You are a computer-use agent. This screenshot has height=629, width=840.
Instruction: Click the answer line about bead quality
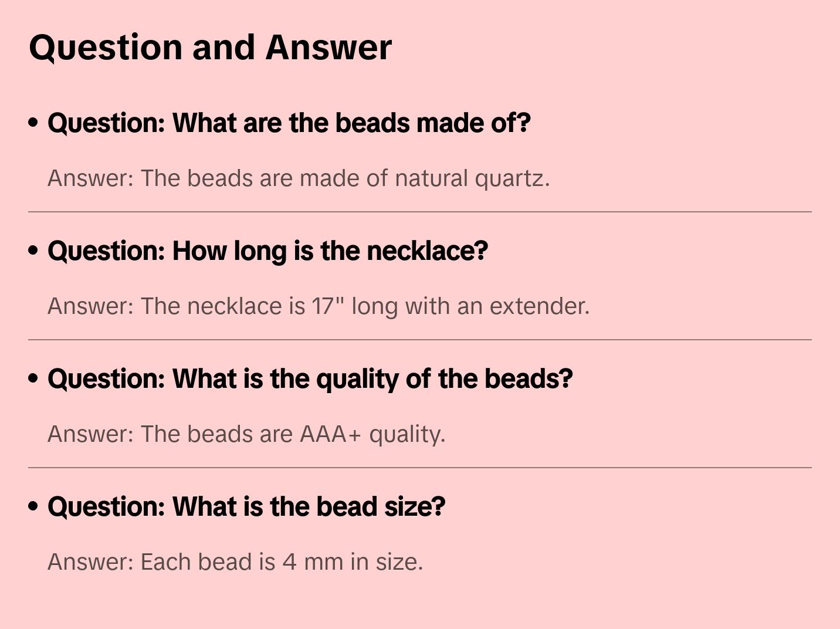coord(246,434)
